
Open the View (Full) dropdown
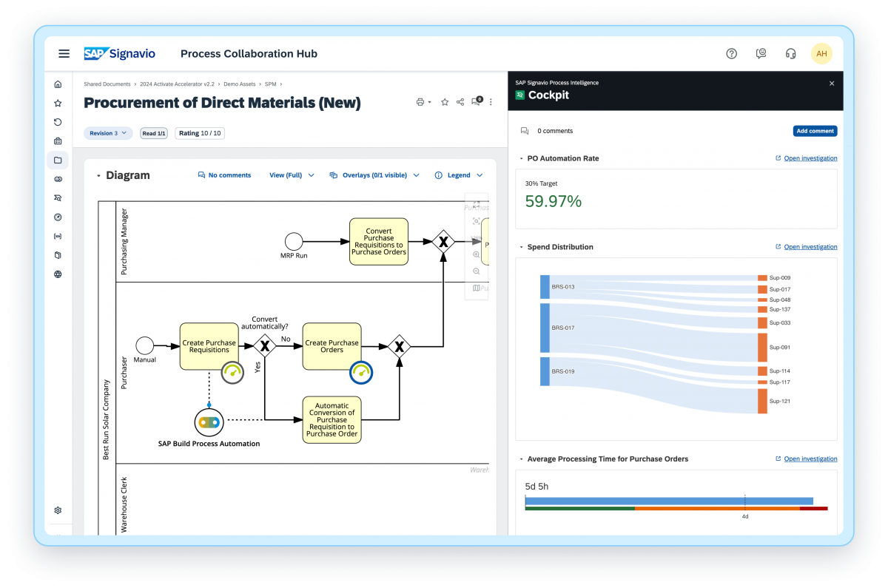[292, 175]
